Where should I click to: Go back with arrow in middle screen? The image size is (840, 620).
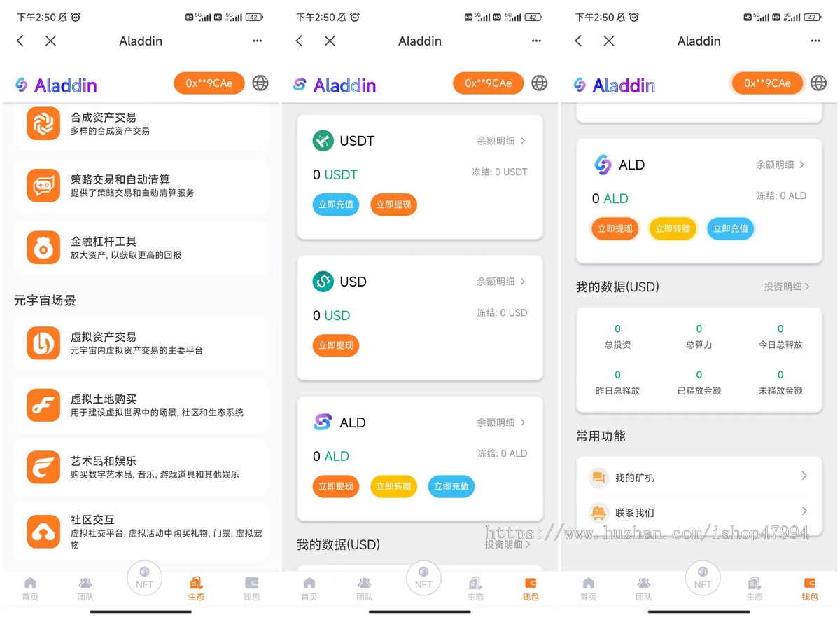pyautogui.click(x=300, y=41)
